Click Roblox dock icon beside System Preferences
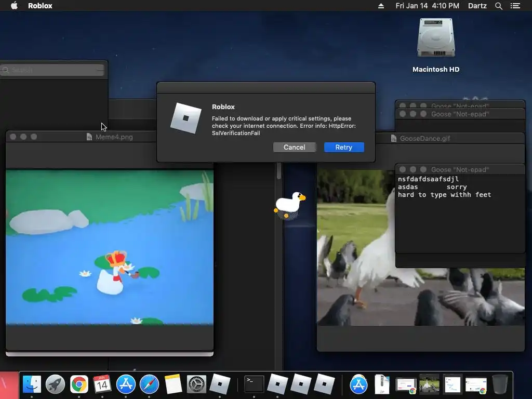Screen dimensions: 532x399 220,384
